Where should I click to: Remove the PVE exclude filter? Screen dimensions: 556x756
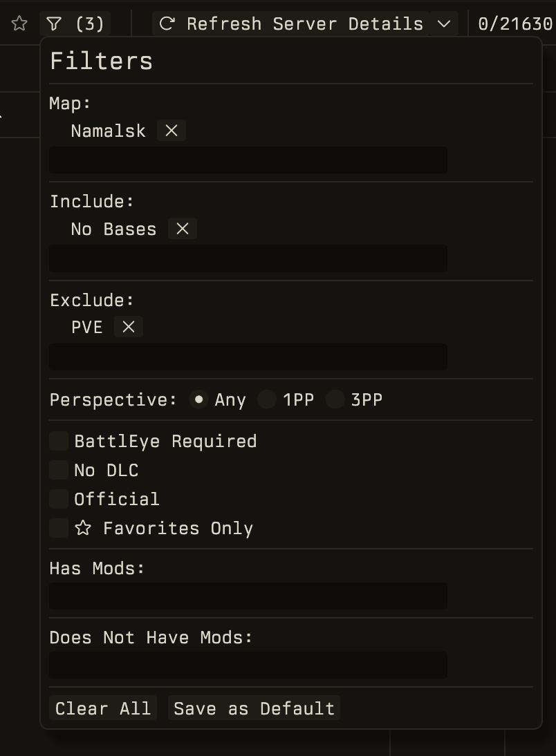click(128, 327)
